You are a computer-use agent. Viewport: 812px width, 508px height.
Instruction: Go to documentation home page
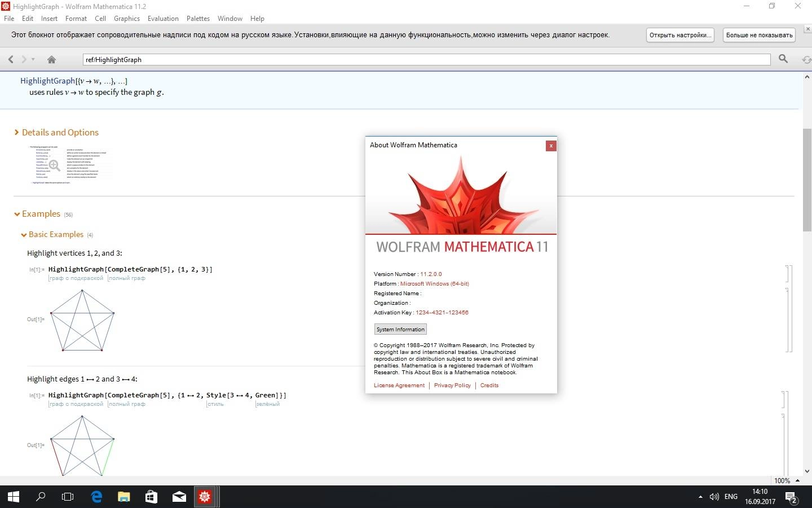click(51, 59)
